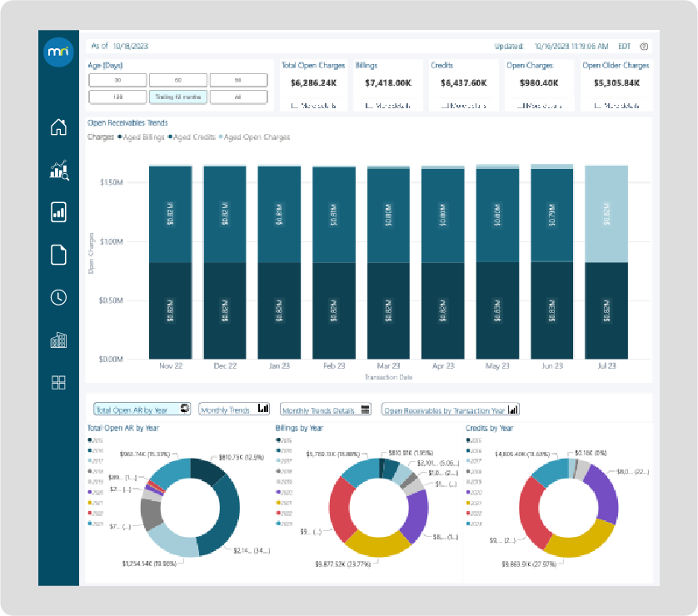Click the Total Open AR by Year button
The image size is (698, 616).
click(142, 410)
